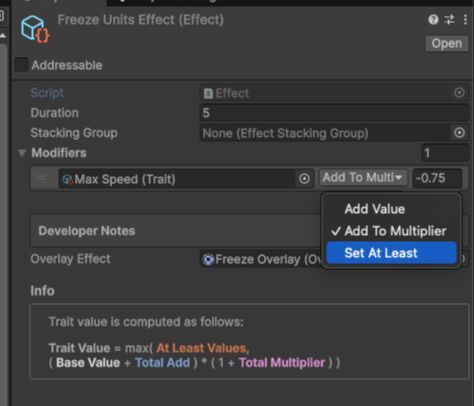Click the Script field object picker icon
The image size is (474, 406).
click(x=459, y=92)
